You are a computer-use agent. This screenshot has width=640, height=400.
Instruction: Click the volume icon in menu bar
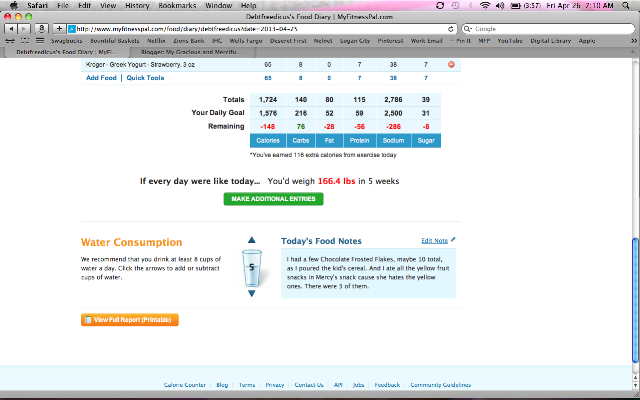pyautogui.click(x=500, y=6)
